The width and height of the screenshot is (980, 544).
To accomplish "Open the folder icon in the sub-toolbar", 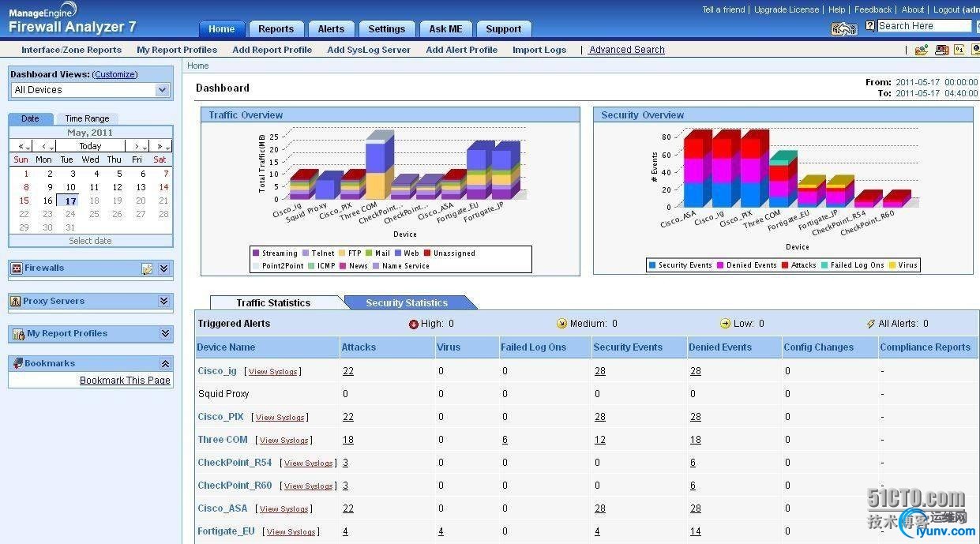I will [921, 50].
